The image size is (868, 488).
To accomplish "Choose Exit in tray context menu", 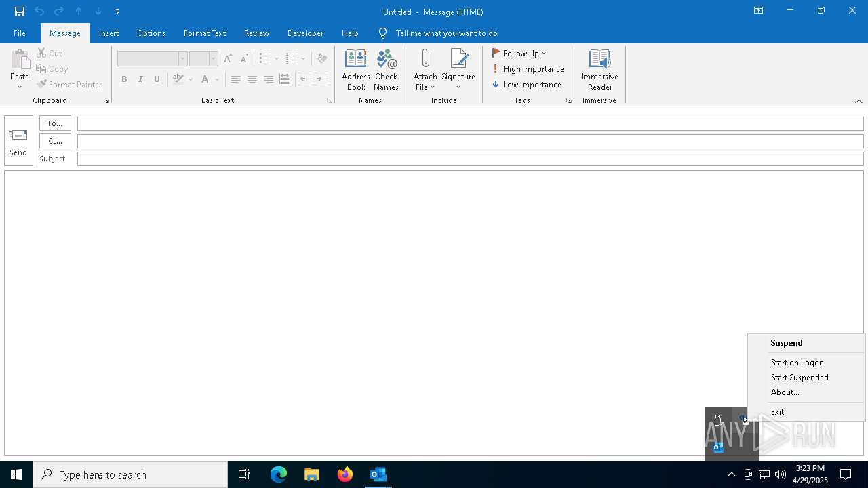I will click(x=806, y=412).
